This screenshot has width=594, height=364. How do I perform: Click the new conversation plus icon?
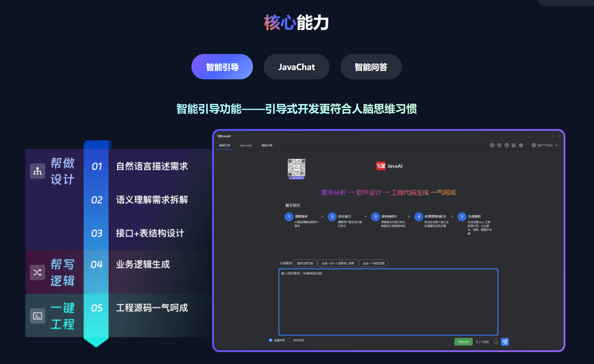(x=492, y=145)
